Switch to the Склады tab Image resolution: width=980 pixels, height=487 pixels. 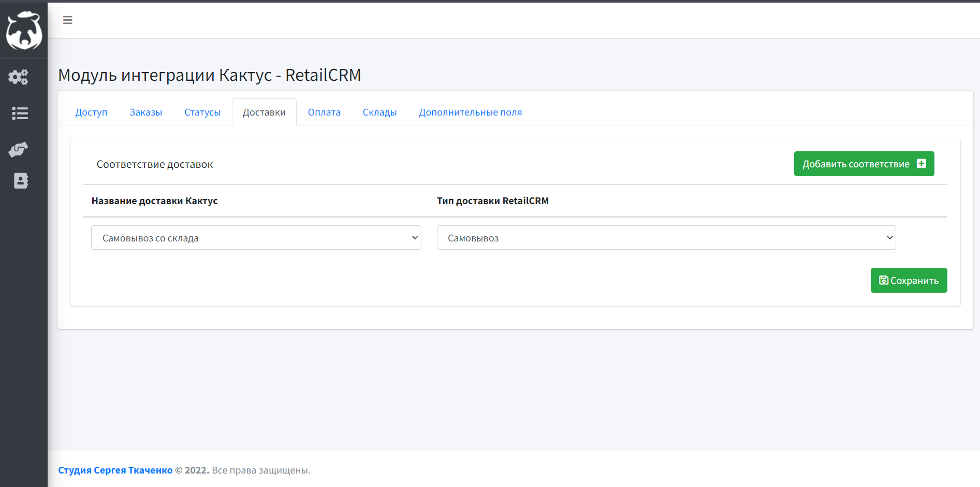[379, 112]
